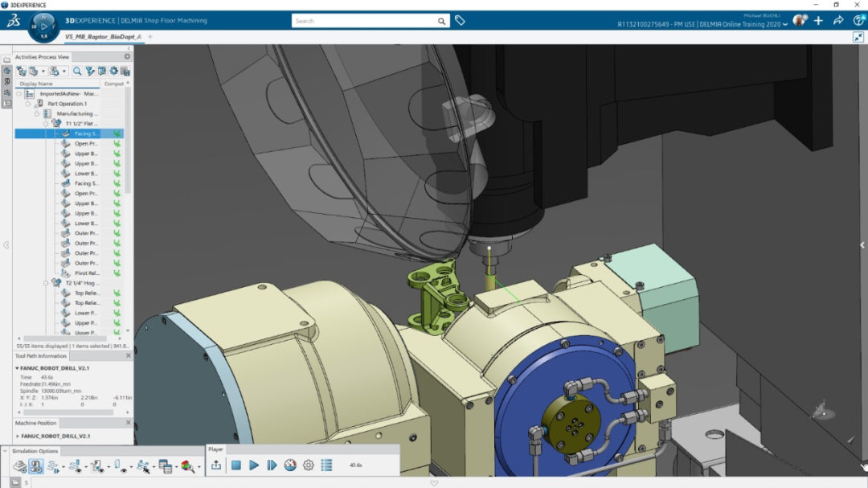Open player settings gear icon
The image size is (868, 488).
(309, 465)
